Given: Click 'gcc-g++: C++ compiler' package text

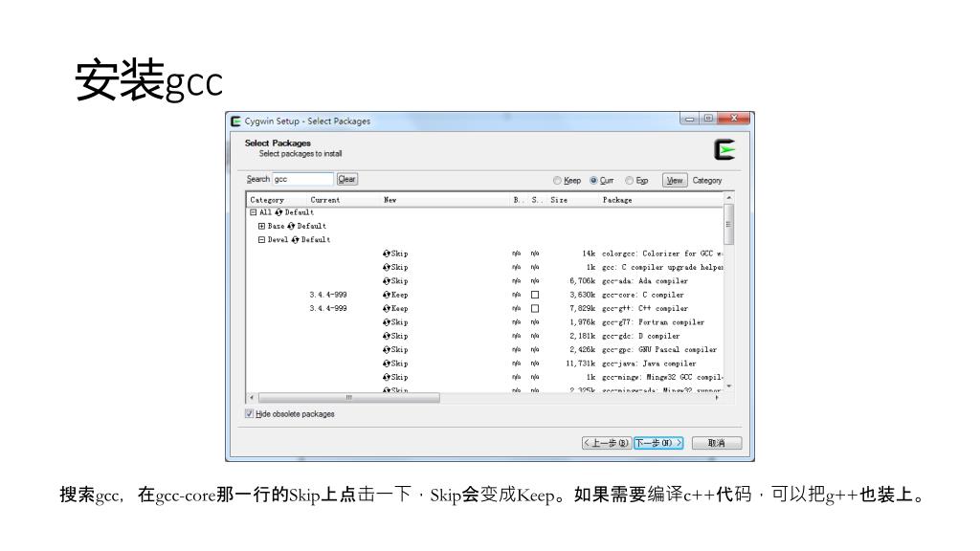Looking at the screenshot, I should 644,309.
